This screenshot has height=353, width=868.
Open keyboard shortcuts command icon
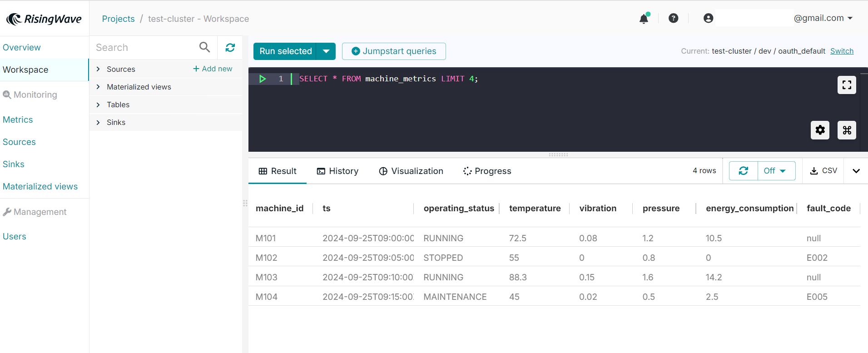tap(847, 130)
